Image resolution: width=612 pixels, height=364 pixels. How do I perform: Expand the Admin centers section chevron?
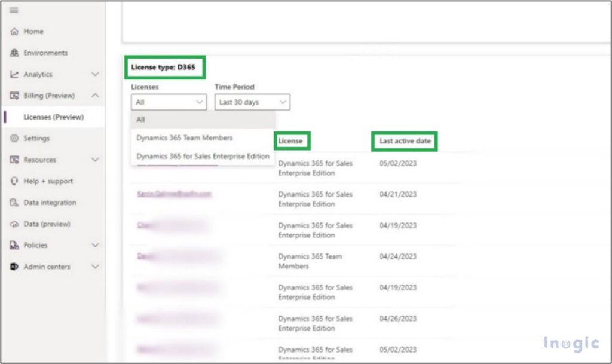95,267
